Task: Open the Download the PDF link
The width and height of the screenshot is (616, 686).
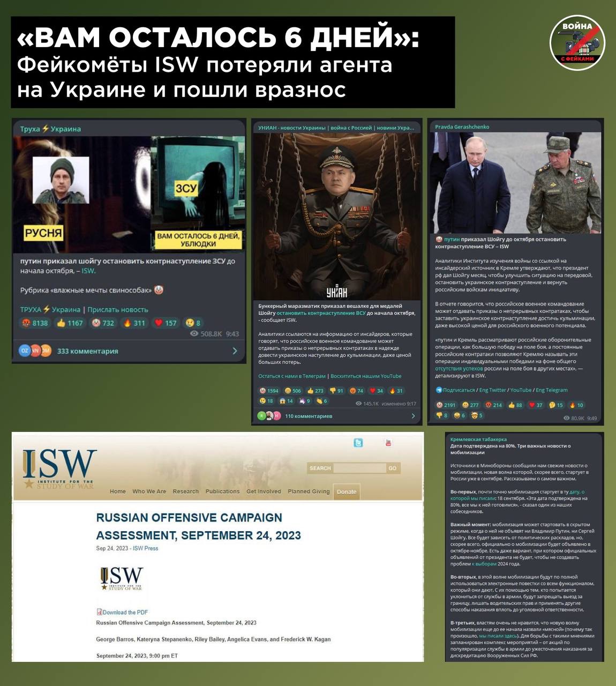Action: point(125,612)
